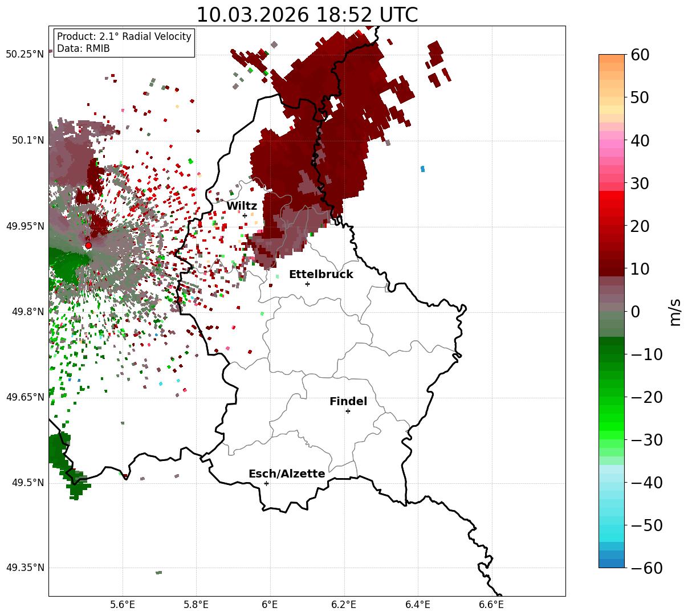Click the colorbar tick label −30
The height and width of the screenshot is (616, 688).
tap(646, 440)
